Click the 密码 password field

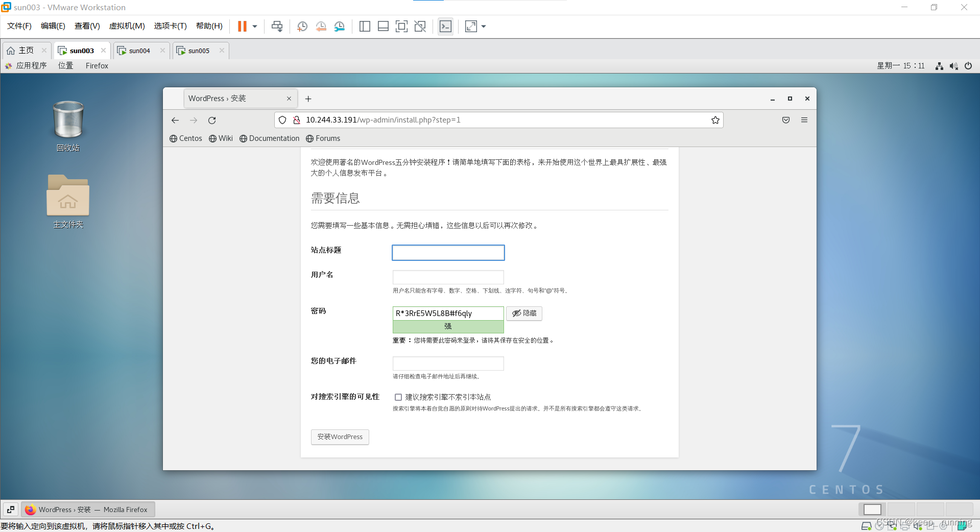tap(448, 313)
